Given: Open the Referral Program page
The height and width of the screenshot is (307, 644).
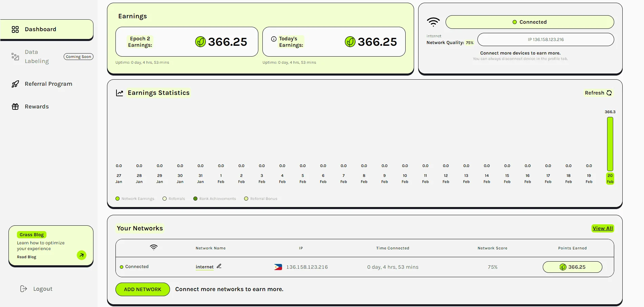Looking at the screenshot, I should [48, 84].
